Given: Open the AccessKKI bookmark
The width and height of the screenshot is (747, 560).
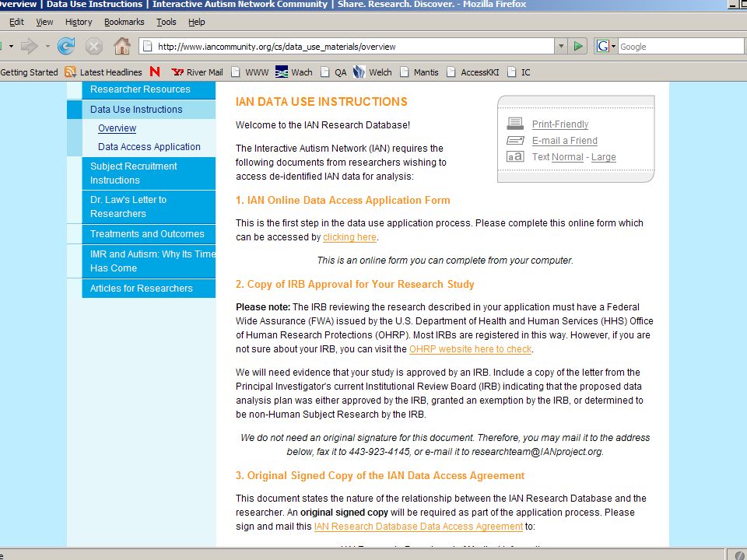Looking at the screenshot, I should point(473,72).
